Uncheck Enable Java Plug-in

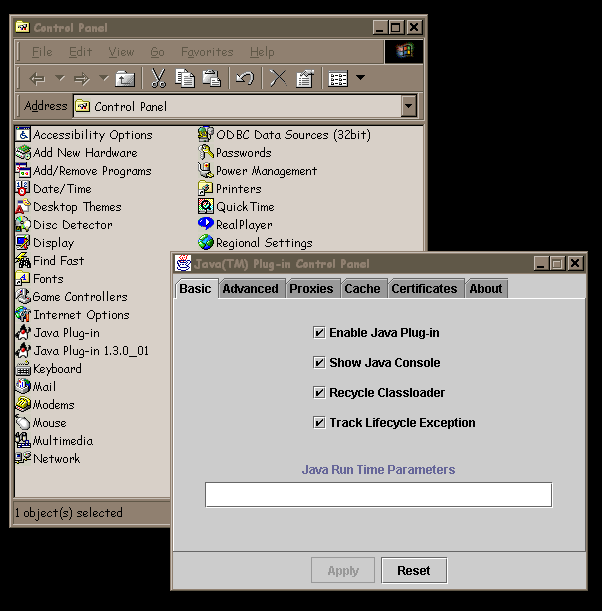point(319,332)
